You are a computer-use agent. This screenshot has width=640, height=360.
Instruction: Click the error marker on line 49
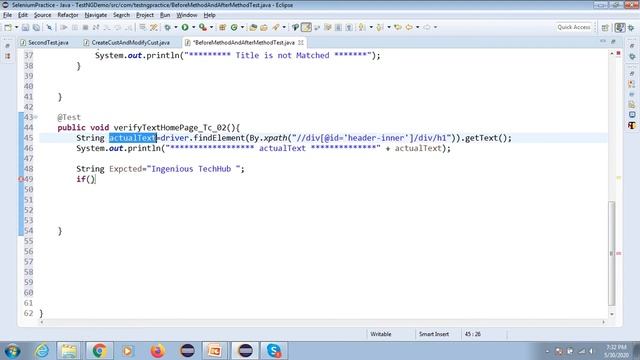point(21,179)
